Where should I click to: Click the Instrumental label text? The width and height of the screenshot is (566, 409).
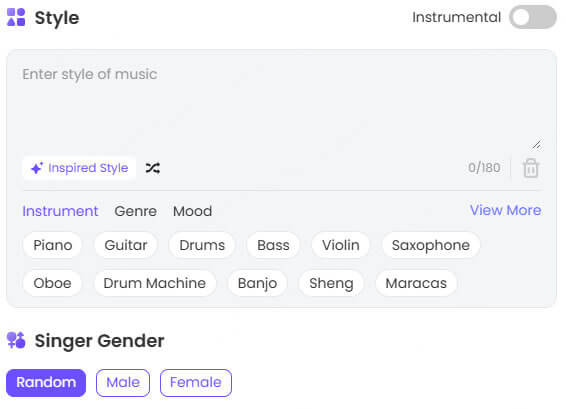(456, 17)
